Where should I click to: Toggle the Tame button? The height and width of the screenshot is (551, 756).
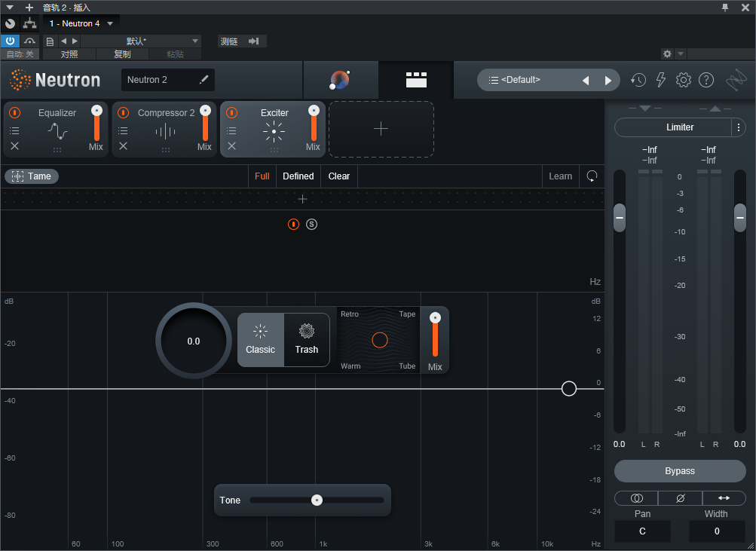tap(32, 176)
